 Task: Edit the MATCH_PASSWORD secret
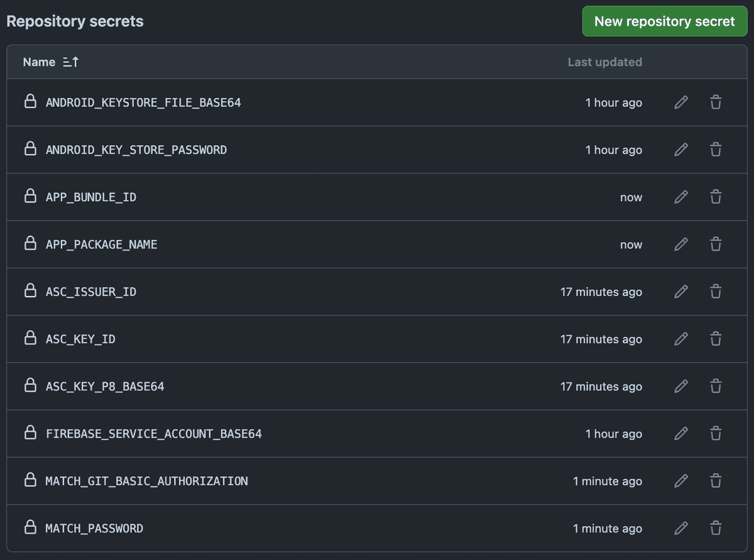pyautogui.click(x=681, y=529)
